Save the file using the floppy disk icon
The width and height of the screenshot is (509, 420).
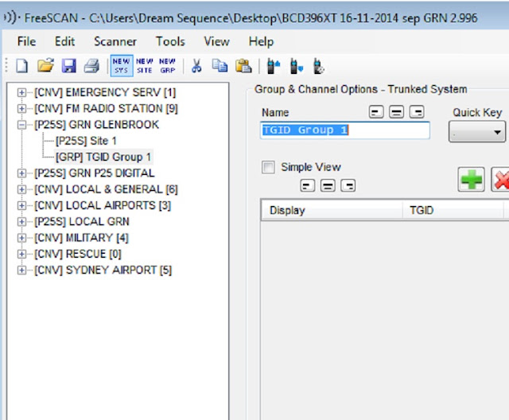click(69, 66)
